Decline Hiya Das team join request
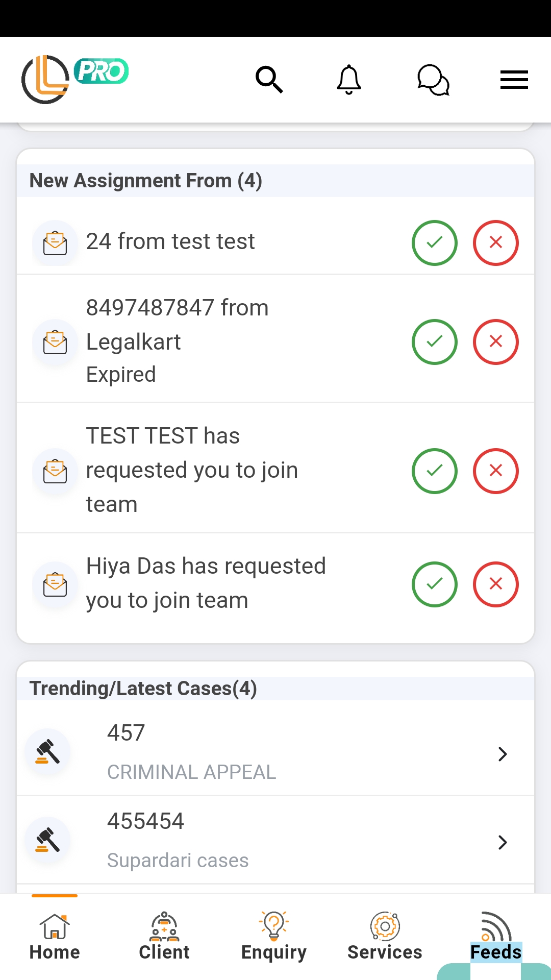The image size is (551, 980). click(495, 584)
